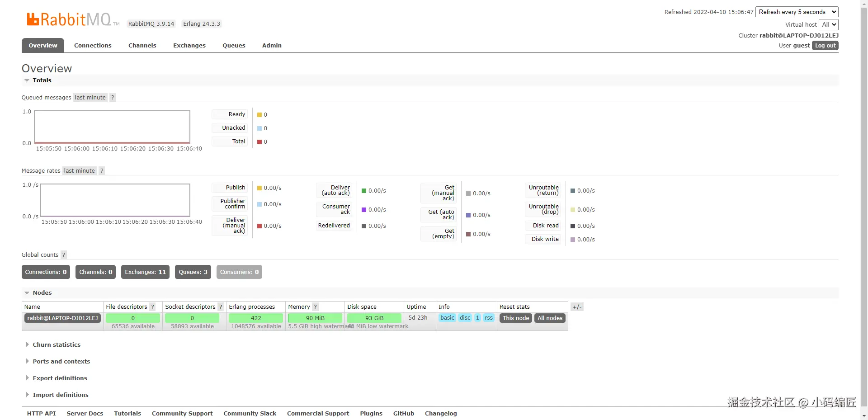The width and height of the screenshot is (868, 420).
Task: Open node rabbit@LAPTOP-DJ012LEJ details
Action: coord(62,318)
